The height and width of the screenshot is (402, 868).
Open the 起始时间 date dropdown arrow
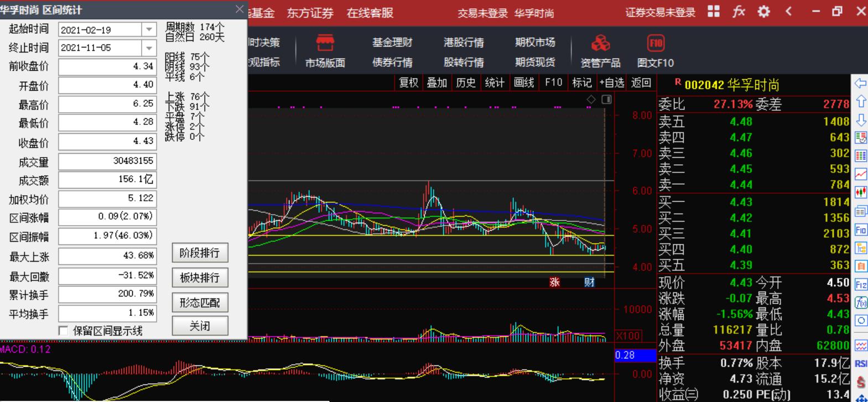click(149, 30)
